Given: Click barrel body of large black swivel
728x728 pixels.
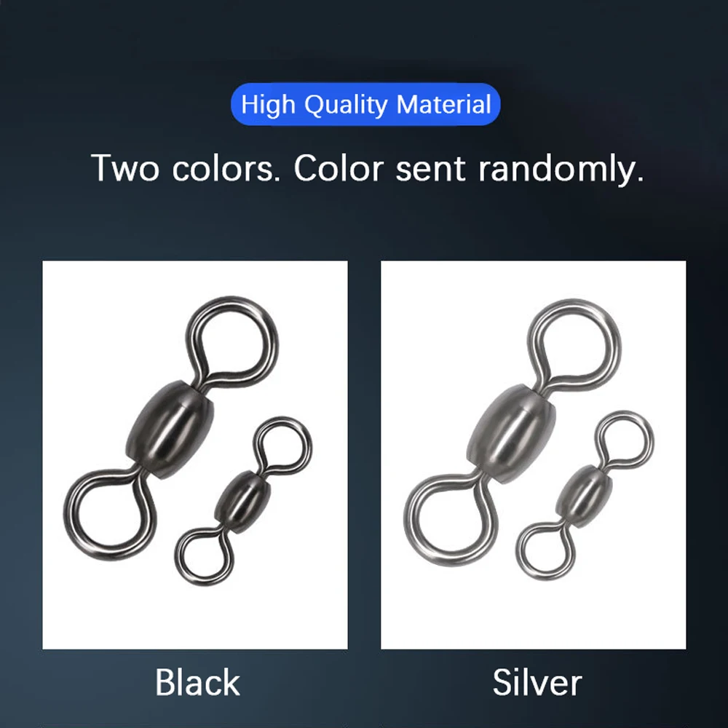Looking at the screenshot, I should click(x=170, y=430).
